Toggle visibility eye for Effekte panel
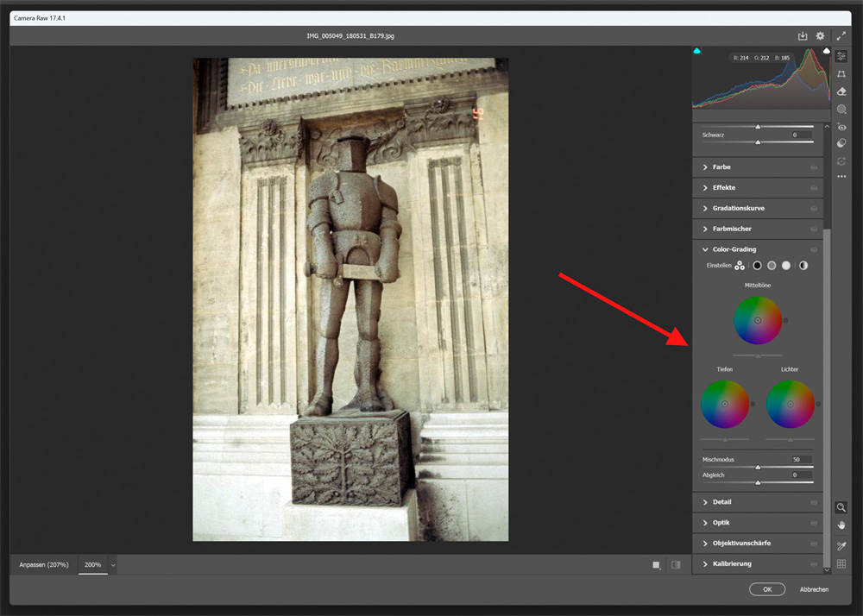 814,188
